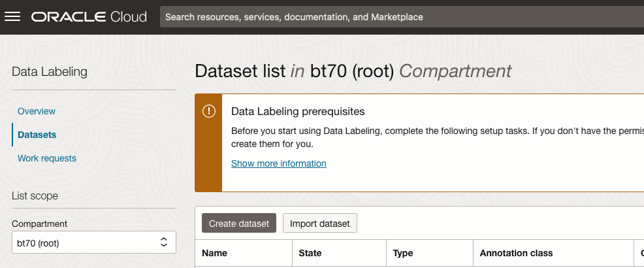Sort by the Type column header
644x268 pixels.
pos(403,253)
